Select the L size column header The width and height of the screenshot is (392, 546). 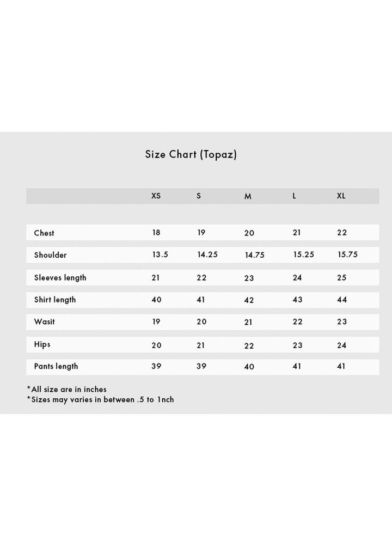coord(295,196)
